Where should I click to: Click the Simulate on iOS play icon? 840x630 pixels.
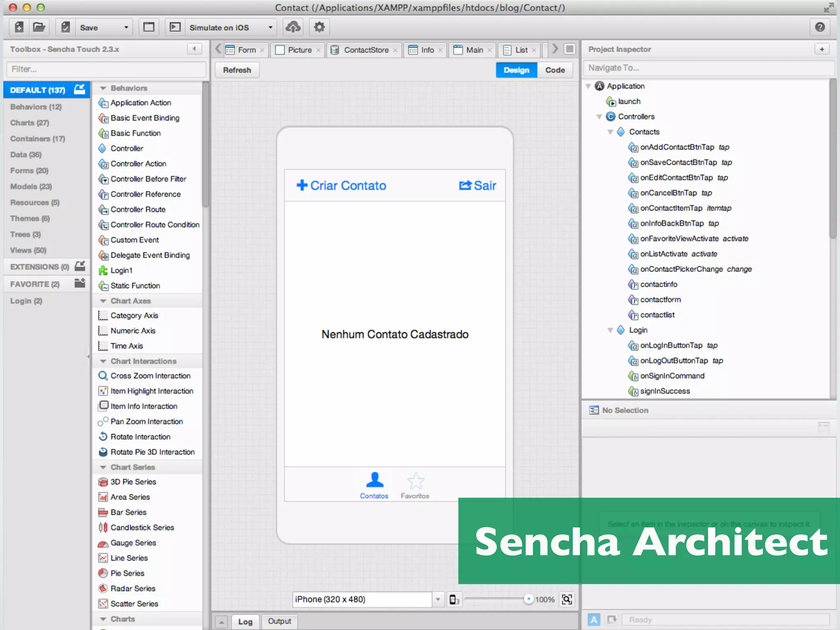[x=175, y=27]
